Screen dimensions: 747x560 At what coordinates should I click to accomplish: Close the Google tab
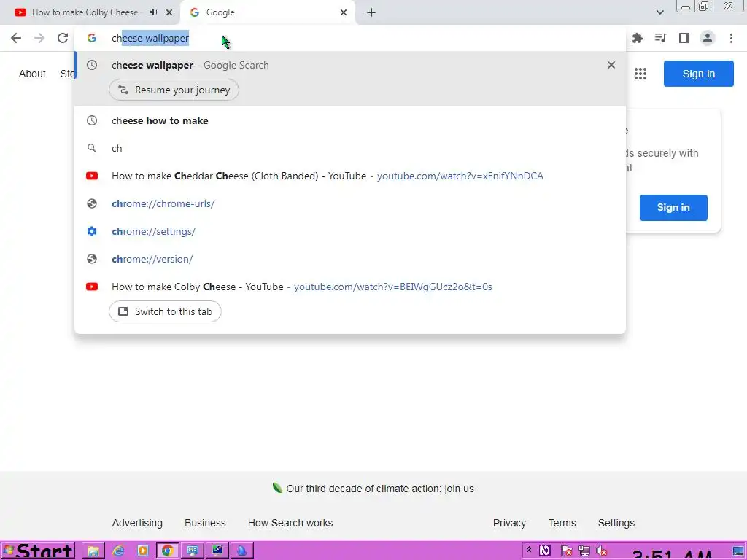344,12
